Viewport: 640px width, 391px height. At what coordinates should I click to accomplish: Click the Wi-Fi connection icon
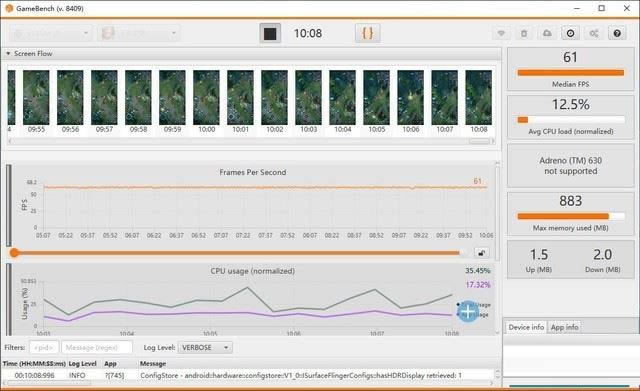point(501,33)
